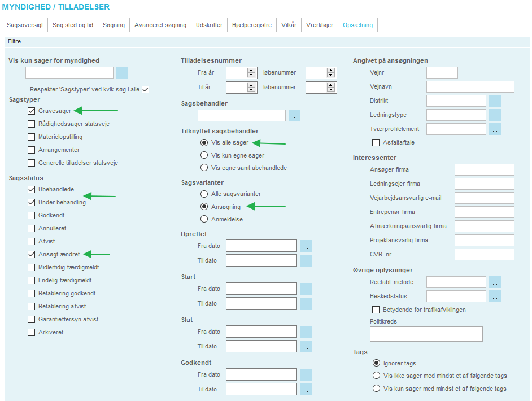Click the Vejnavn input field

click(470, 86)
